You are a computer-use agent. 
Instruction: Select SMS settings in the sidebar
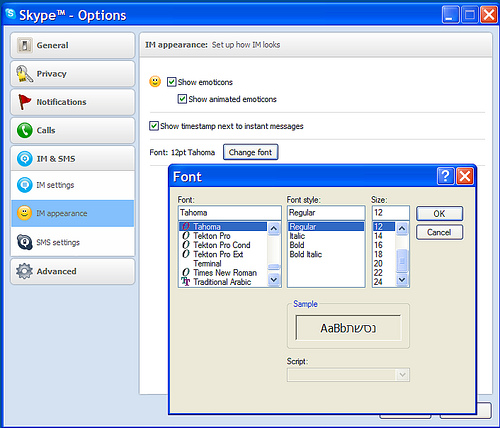[73, 242]
